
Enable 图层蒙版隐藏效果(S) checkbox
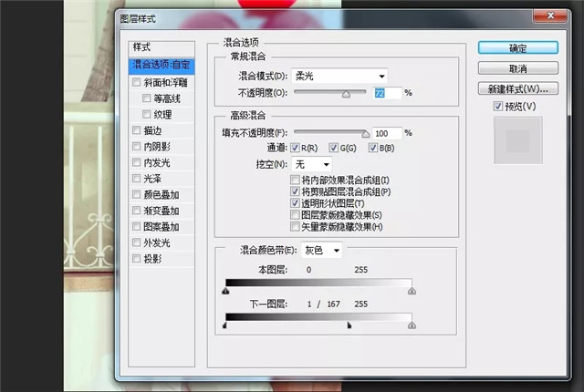coord(295,215)
